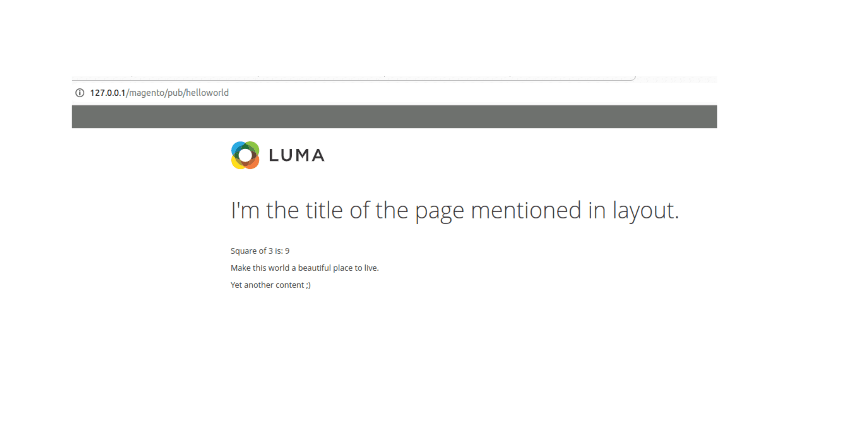Focus the address bar URL text

coord(159,93)
